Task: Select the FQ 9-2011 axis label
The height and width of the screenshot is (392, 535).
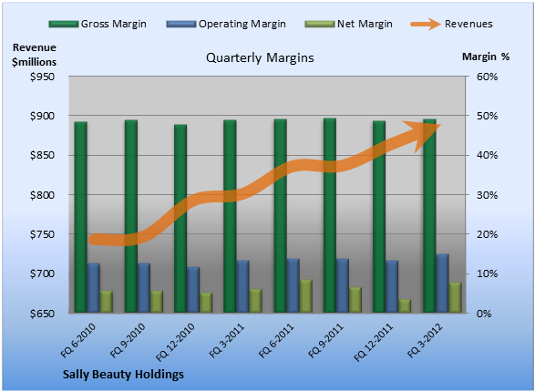Action: tap(325, 340)
